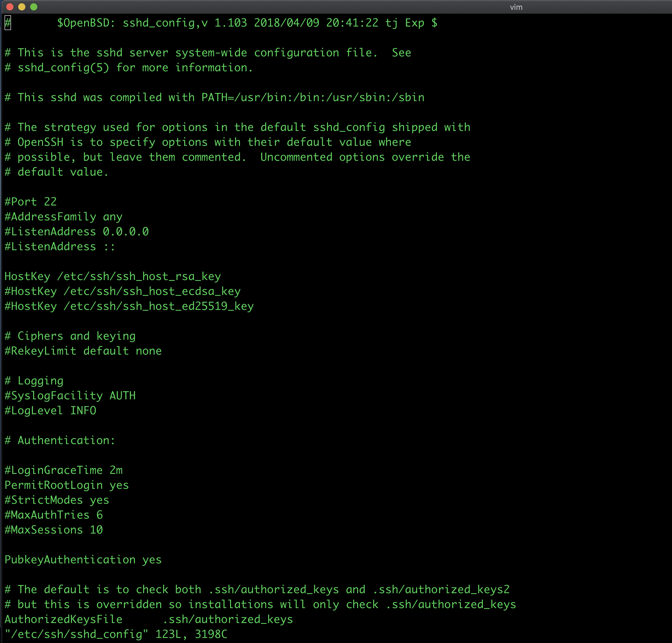The height and width of the screenshot is (643, 672).
Task: Click the #Port 22 line
Action: click(30, 202)
